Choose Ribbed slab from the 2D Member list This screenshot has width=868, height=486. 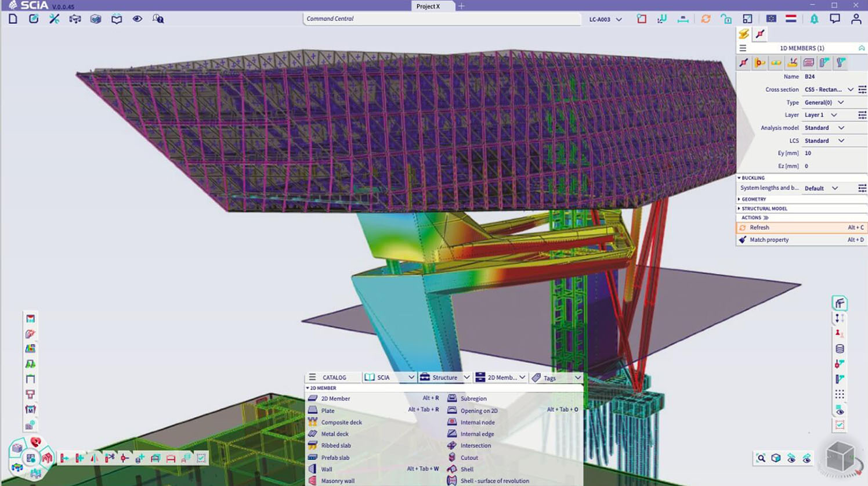[x=335, y=445]
